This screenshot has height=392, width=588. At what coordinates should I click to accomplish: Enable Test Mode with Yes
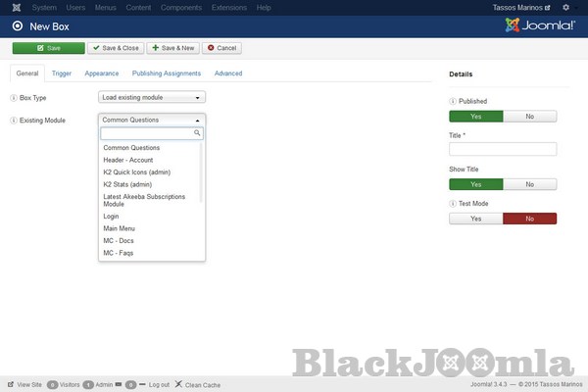tap(476, 219)
